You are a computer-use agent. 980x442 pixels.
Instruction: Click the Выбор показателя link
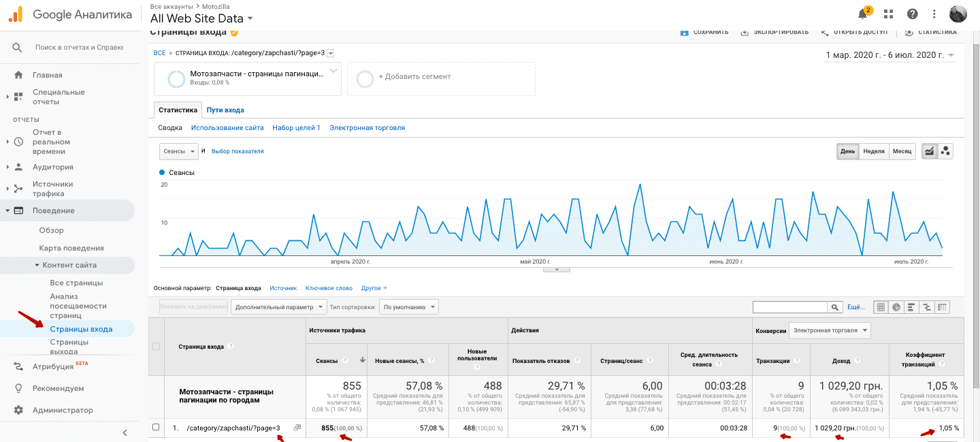pos(238,151)
